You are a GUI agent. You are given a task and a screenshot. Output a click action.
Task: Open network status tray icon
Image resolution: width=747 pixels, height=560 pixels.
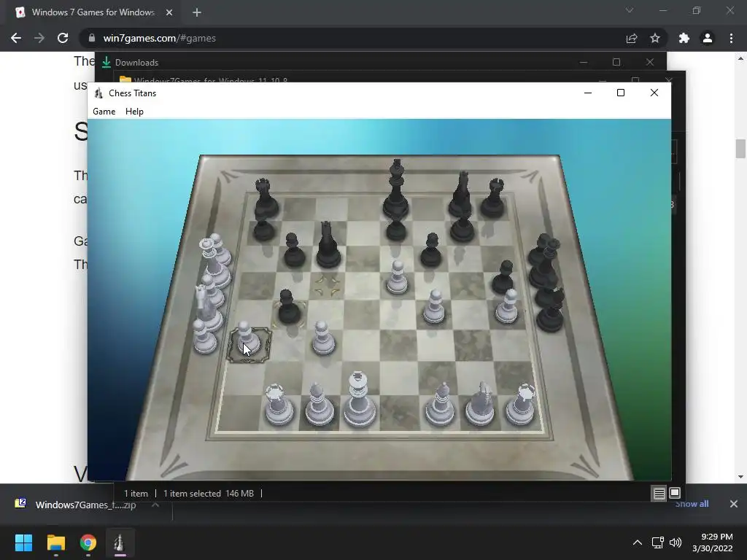click(658, 542)
